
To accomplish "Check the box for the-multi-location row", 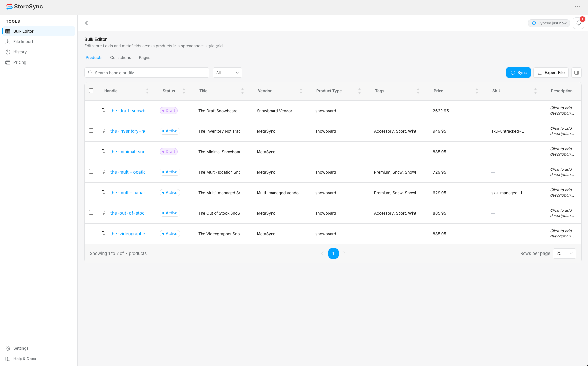I will click(x=91, y=171).
